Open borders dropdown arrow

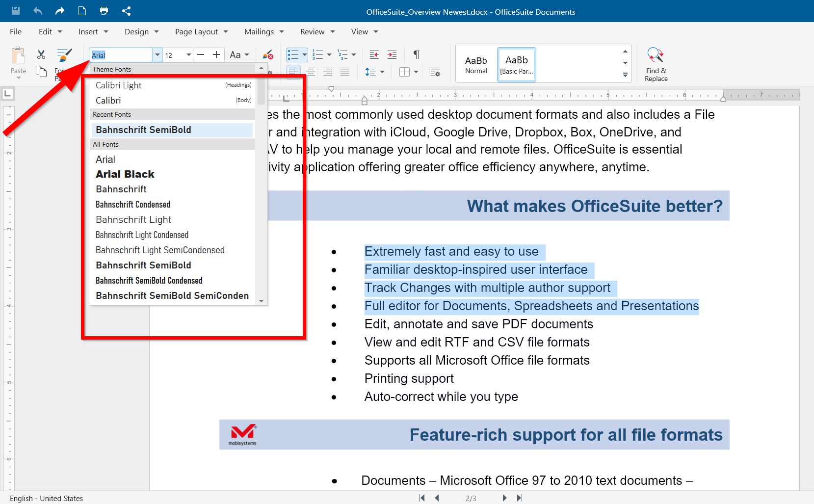click(x=416, y=72)
